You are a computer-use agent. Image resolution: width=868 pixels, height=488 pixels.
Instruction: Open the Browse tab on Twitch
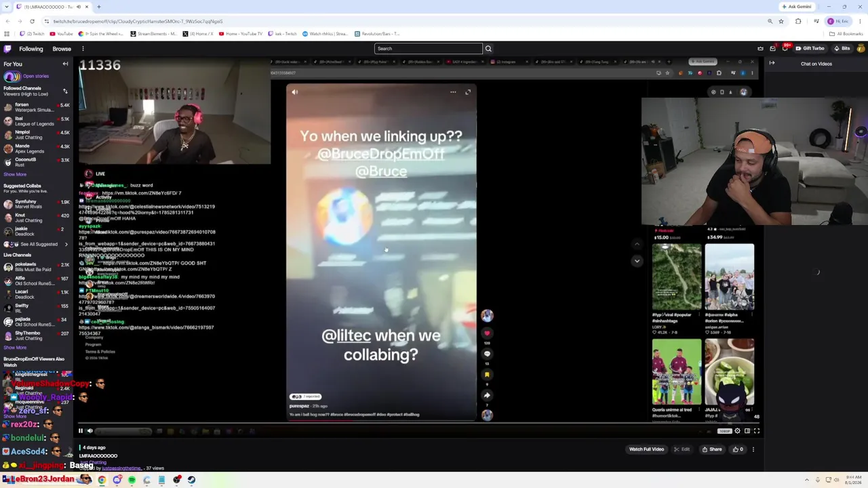tap(62, 49)
